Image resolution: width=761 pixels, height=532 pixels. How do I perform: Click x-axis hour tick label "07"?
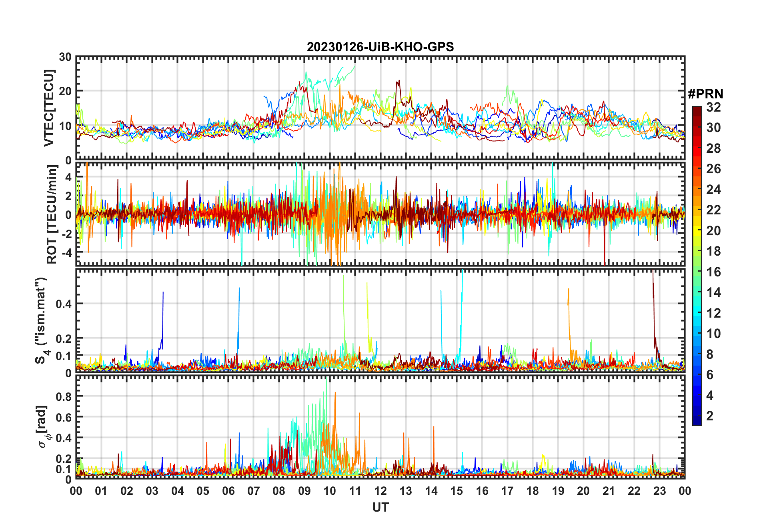click(x=254, y=491)
